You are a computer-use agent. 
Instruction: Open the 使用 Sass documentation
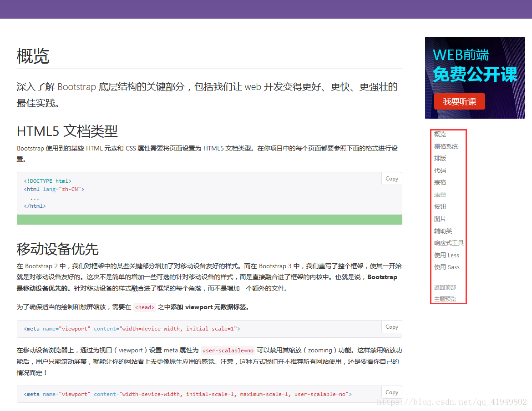[446, 267]
